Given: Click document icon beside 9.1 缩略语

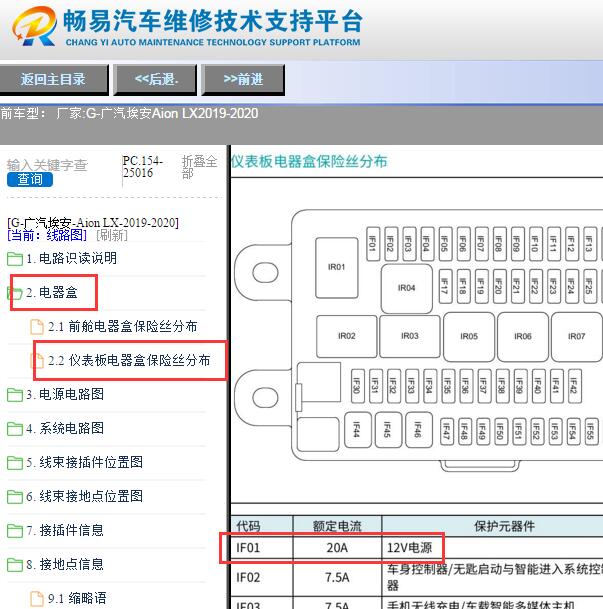Looking at the screenshot, I should 37,599.
